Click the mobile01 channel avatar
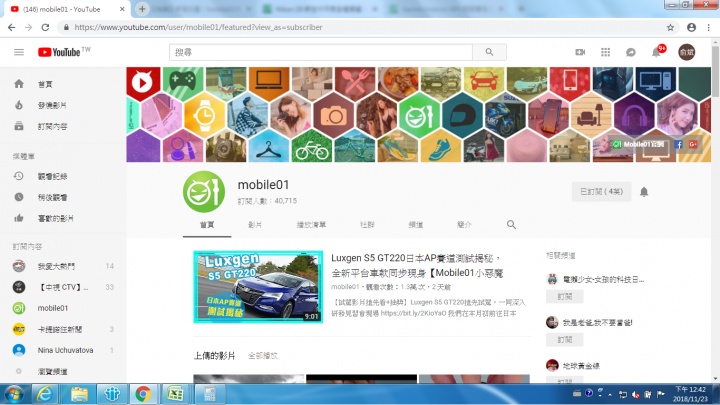The width and height of the screenshot is (720, 405). coord(204,191)
